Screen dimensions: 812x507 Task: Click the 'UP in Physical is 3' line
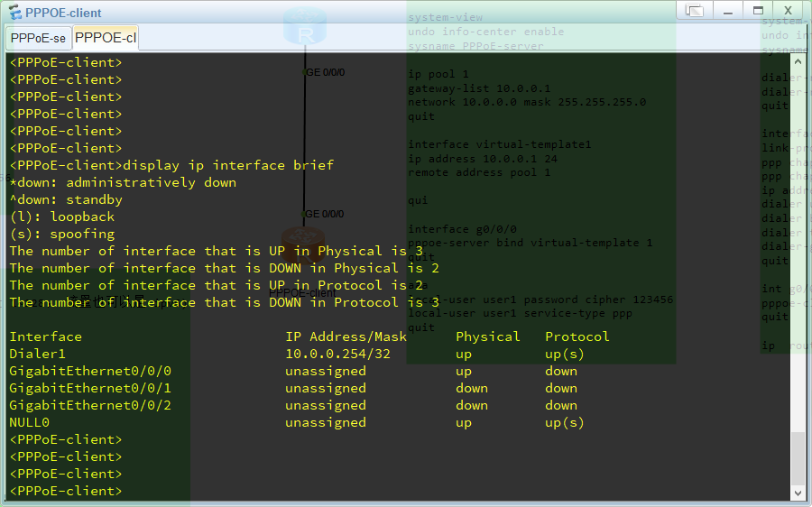[216, 251]
